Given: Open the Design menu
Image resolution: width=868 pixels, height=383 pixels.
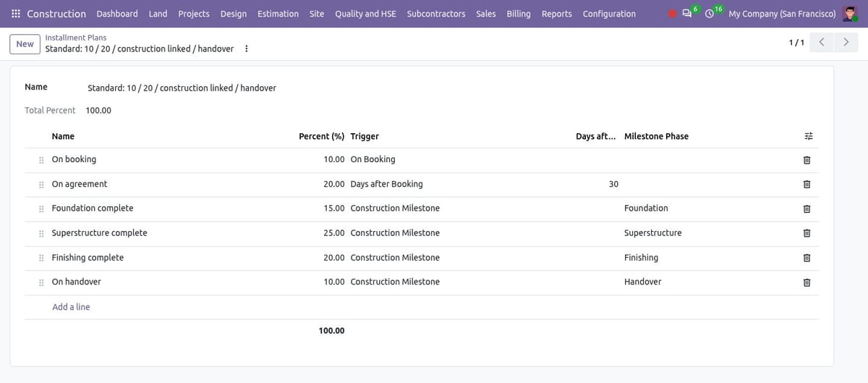Looking at the screenshot, I should tap(234, 14).
